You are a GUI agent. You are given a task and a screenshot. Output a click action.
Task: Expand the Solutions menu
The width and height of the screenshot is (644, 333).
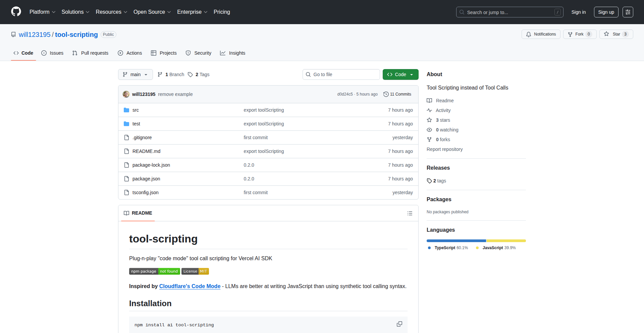(x=75, y=12)
